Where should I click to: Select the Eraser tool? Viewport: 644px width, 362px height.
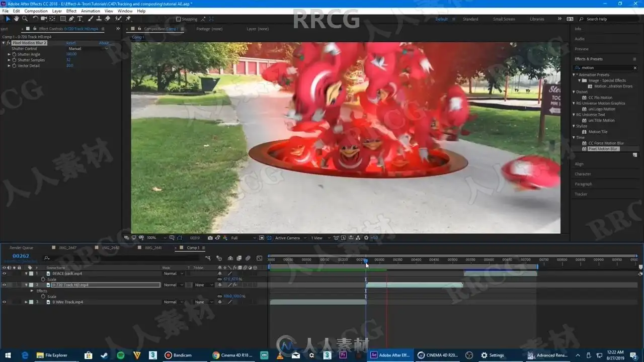[x=107, y=19]
